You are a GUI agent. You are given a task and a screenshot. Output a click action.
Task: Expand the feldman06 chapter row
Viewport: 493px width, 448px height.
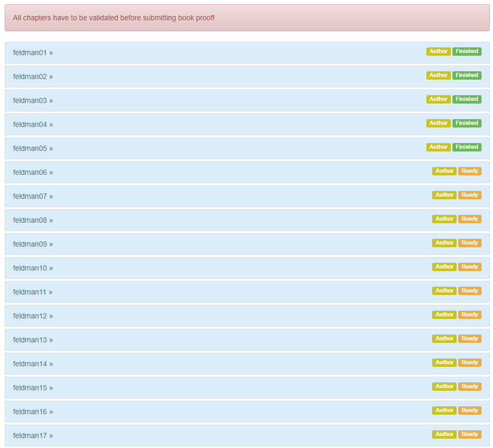pos(33,172)
